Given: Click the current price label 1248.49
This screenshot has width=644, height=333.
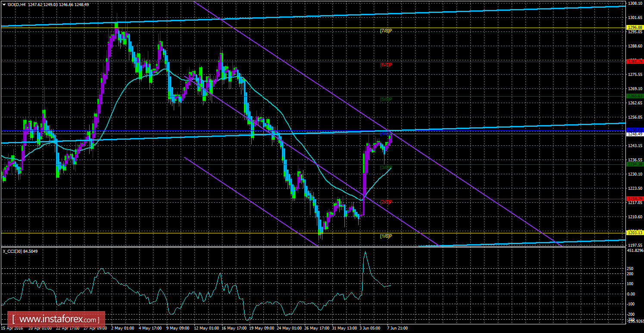Looking at the screenshot, I should (x=635, y=134).
